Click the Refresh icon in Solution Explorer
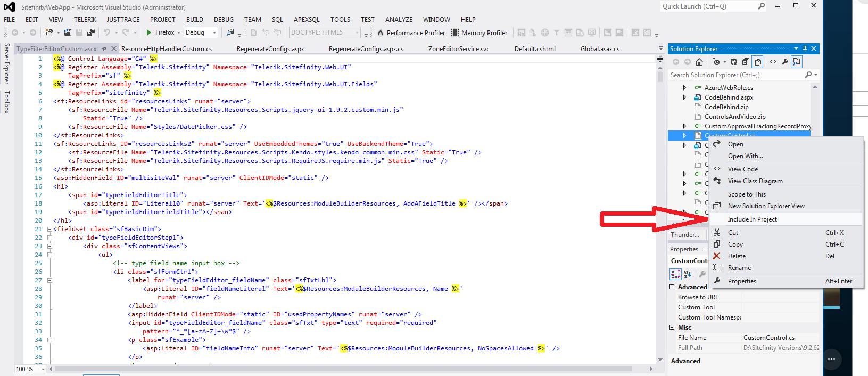The width and height of the screenshot is (868, 376). point(734,62)
